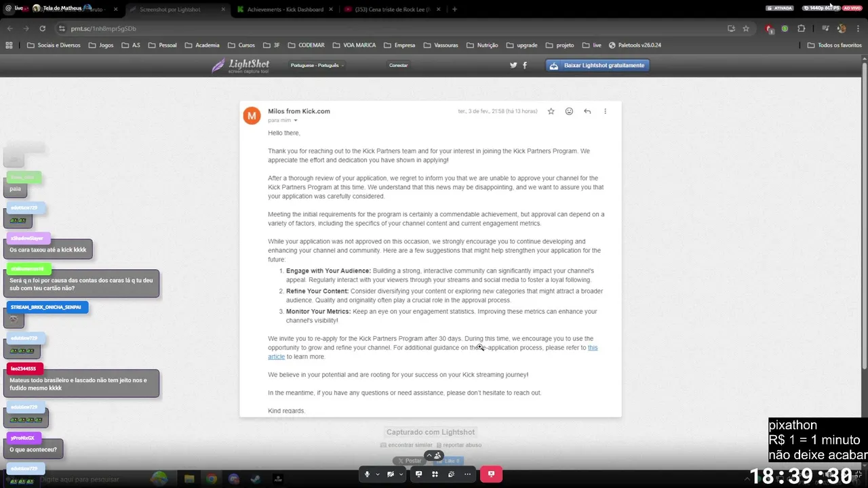Open the 'Nutrição' bookmark folder

pos(481,45)
